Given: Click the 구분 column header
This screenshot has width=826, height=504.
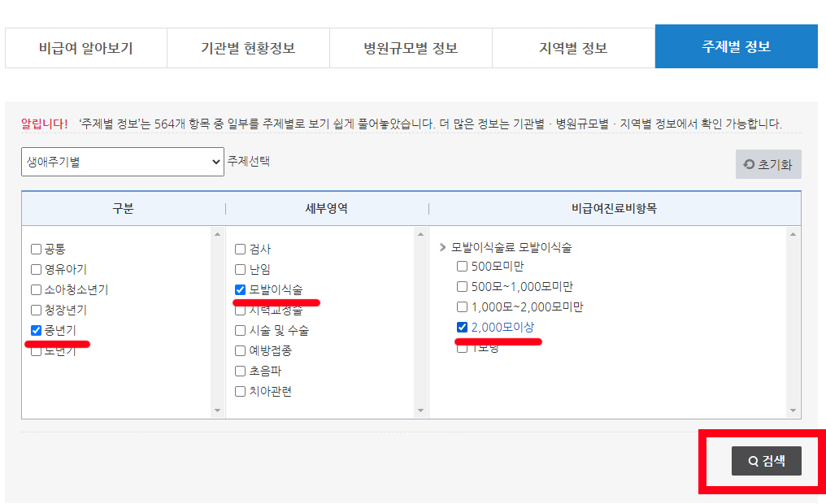Looking at the screenshot, I should (124, 209).
